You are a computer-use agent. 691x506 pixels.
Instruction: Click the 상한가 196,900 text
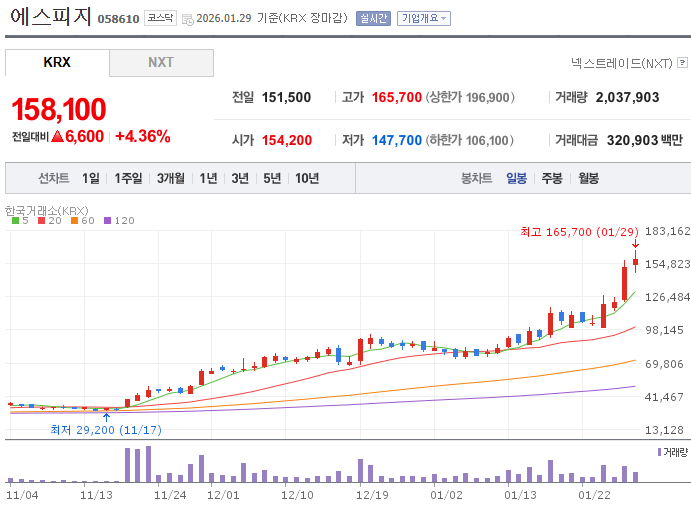pos(470,97)
